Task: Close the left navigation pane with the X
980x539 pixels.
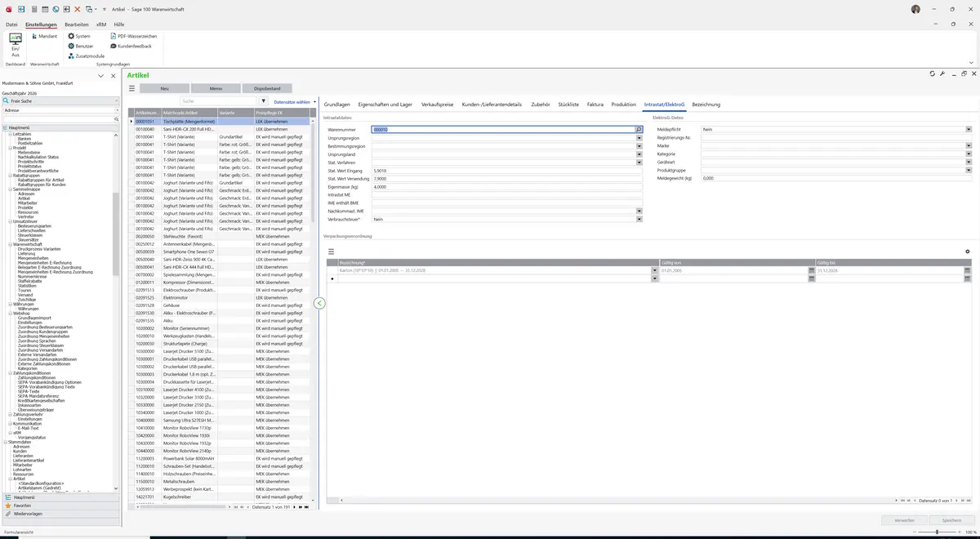Action: (x=112, y=76)
